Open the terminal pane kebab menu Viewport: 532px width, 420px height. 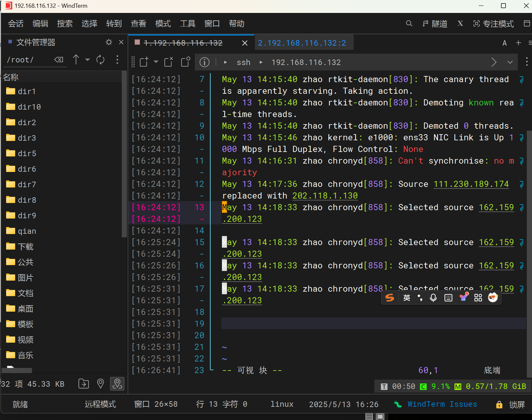(x=527, y=62)
